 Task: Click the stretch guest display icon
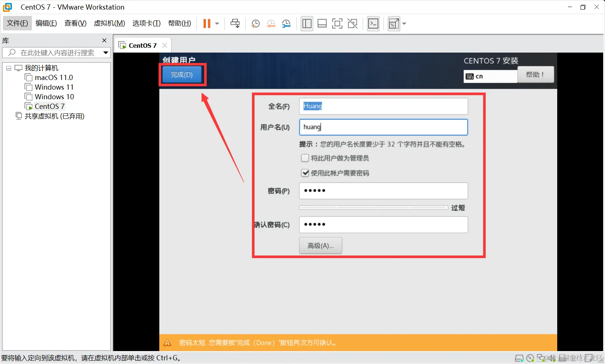[394, 24]
